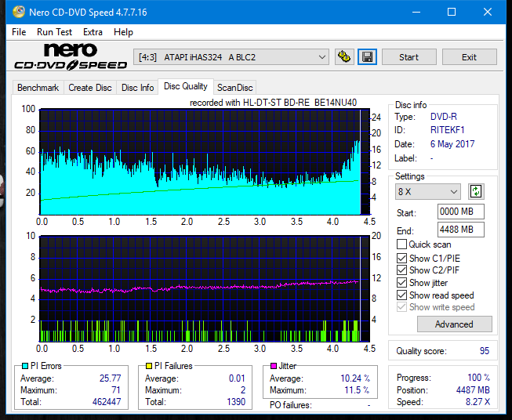Switch to the Benchmark tab
The width and height of the screenshot is (512, 420).
(x=38, y=88)
